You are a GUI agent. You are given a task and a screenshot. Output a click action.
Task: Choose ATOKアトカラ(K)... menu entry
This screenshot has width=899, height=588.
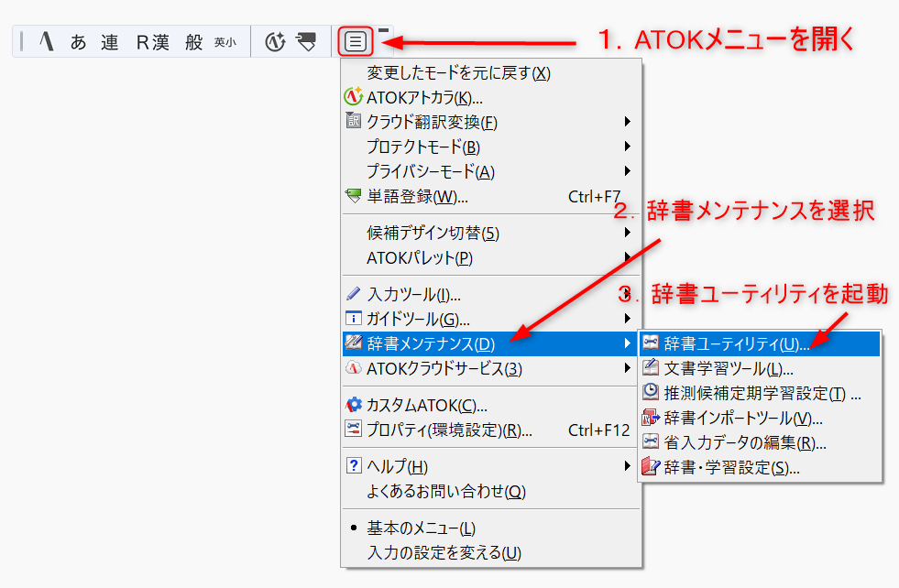point(491,97)
